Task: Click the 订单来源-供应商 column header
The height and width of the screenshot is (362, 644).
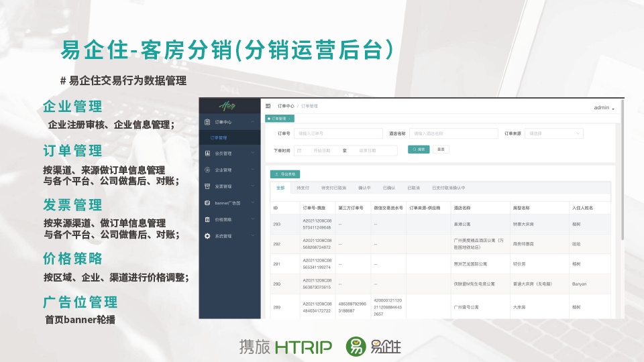Action: click(x=425, y=208)
